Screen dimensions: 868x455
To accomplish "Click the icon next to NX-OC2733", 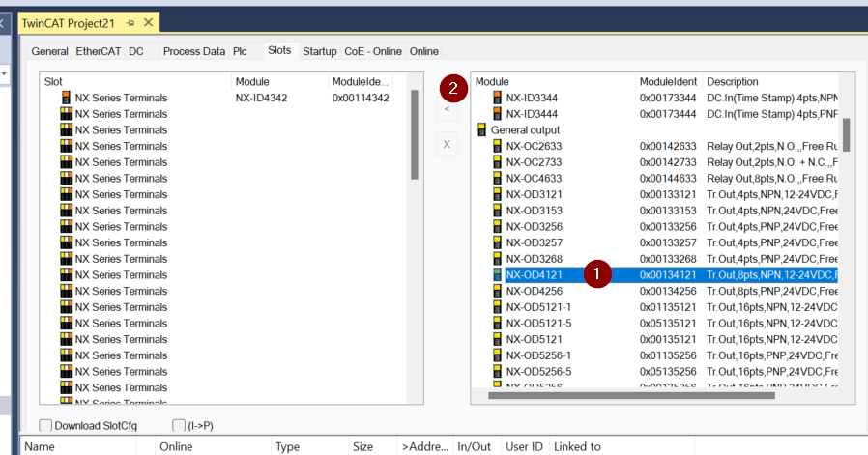I will [497, 162].
